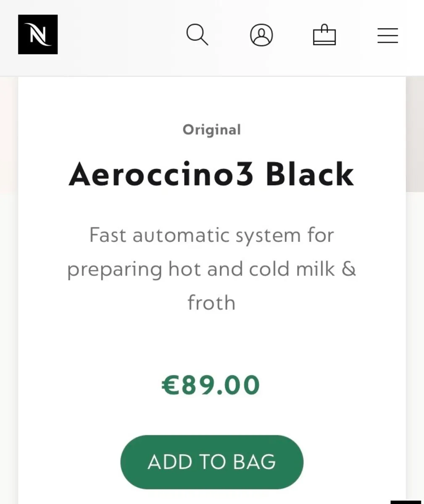The width and height of the screenshot is (424, 504).
Task: Expand the hamburger navigation menu
Action: click(x=387, y=35)
